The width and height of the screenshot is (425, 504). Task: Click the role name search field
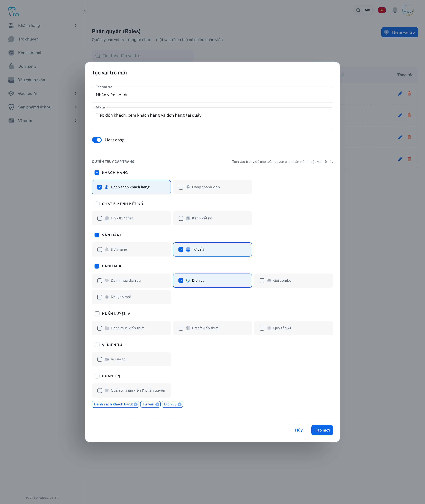click(x=143, y=56)
